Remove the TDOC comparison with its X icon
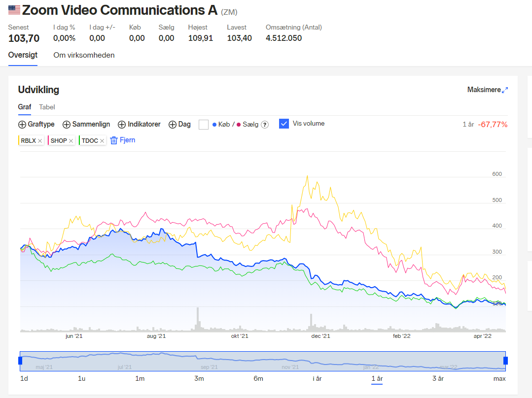Viewport: 532px width, 398px height. pos(102,141)
